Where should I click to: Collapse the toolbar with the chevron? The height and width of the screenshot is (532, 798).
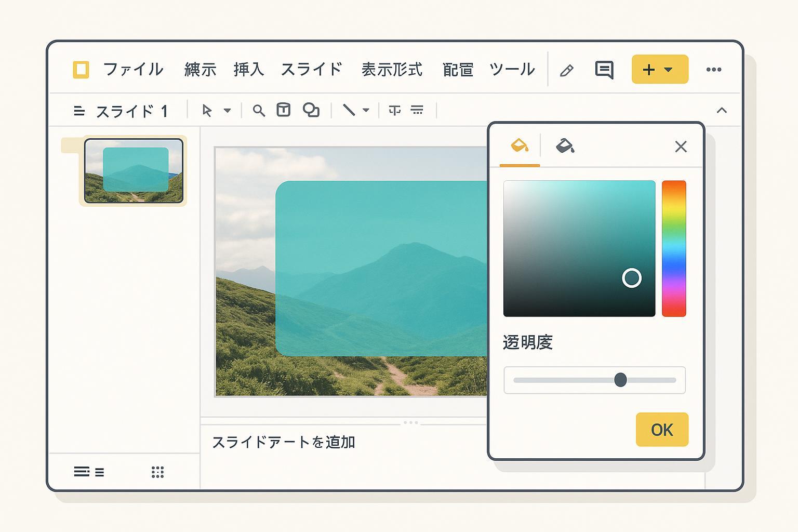[722, 110]
